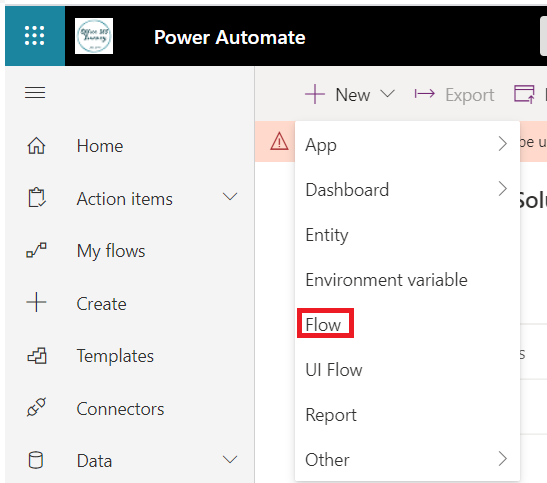Click the Connectors plug icon
The width and height of the screenshot is (547, 483).
click(36, 407)
